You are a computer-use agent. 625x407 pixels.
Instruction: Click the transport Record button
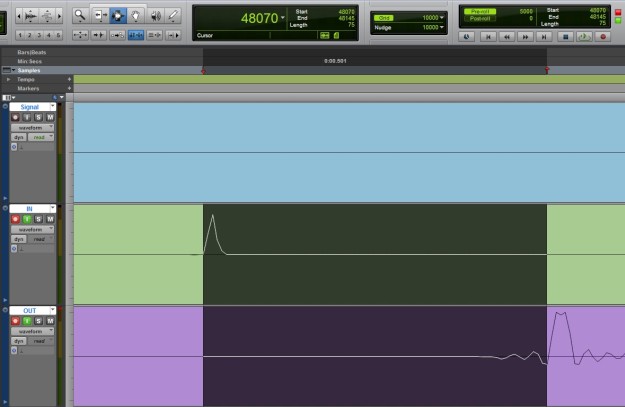[x=603, y=37]
